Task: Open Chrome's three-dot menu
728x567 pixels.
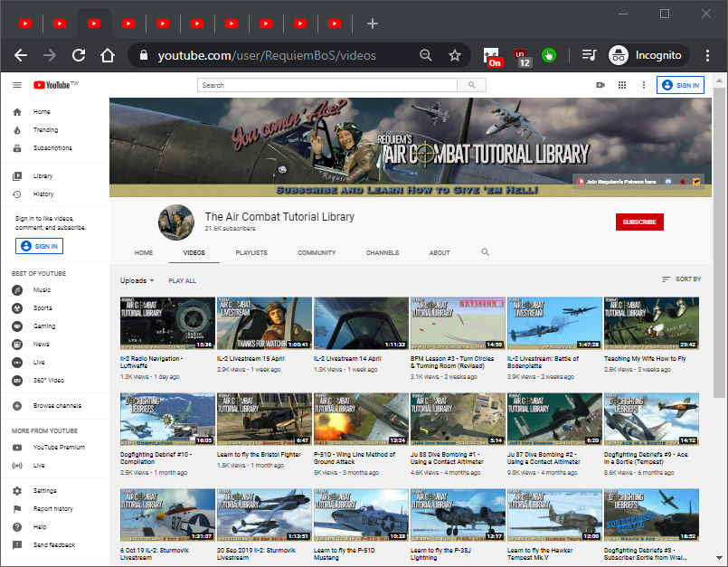Action: coord(707,55)
